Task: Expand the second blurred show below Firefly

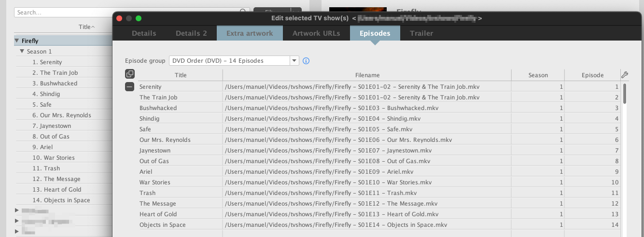Action: coord(17,221)
